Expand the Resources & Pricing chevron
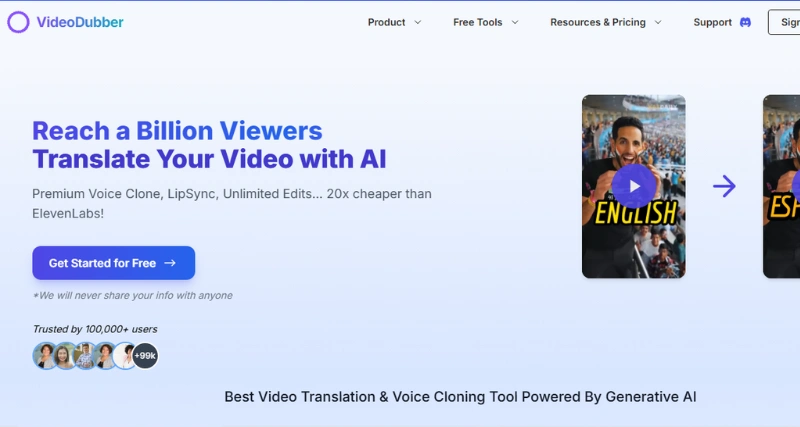800x427 pixels. 658,22
